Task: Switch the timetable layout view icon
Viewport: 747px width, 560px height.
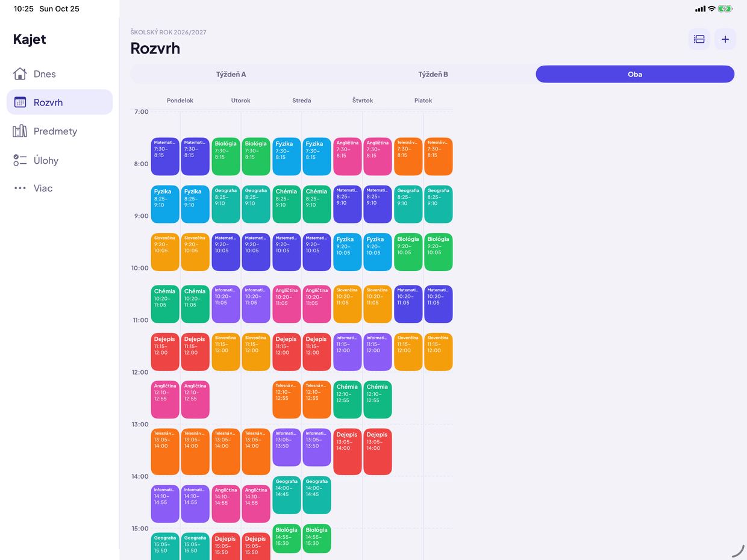Action: (699, 39)
